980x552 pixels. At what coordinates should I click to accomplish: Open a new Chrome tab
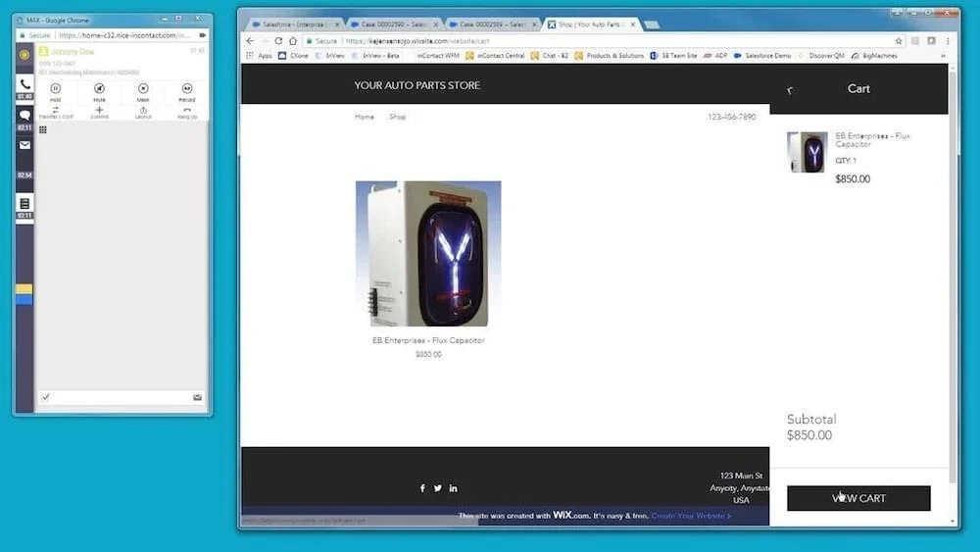click(652, 25)
